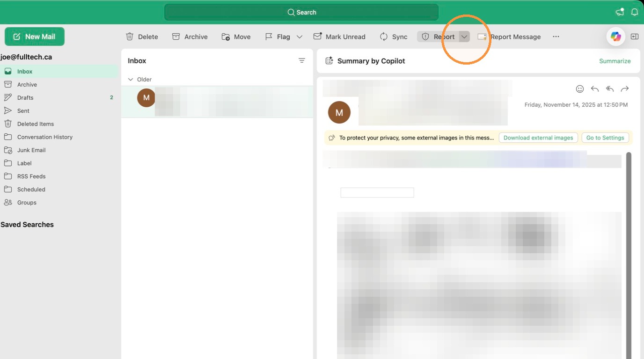Open the Move to folder option
Image resolution: width=644 pixels, height=359 pixels.
pos(236,37)
